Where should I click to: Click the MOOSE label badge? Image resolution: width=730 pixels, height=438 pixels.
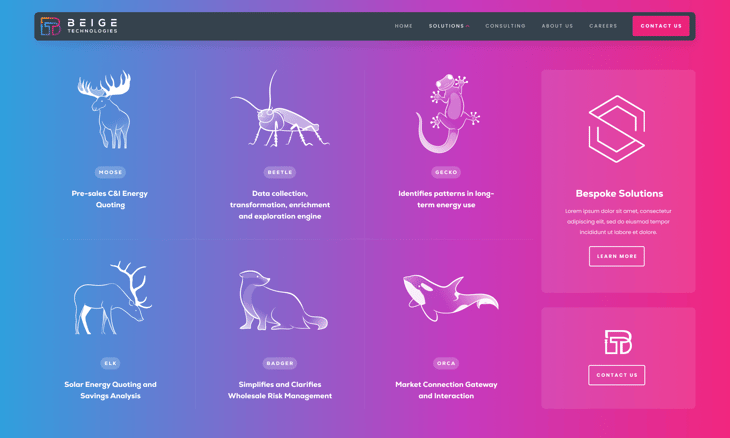click(x=110, y=172)
